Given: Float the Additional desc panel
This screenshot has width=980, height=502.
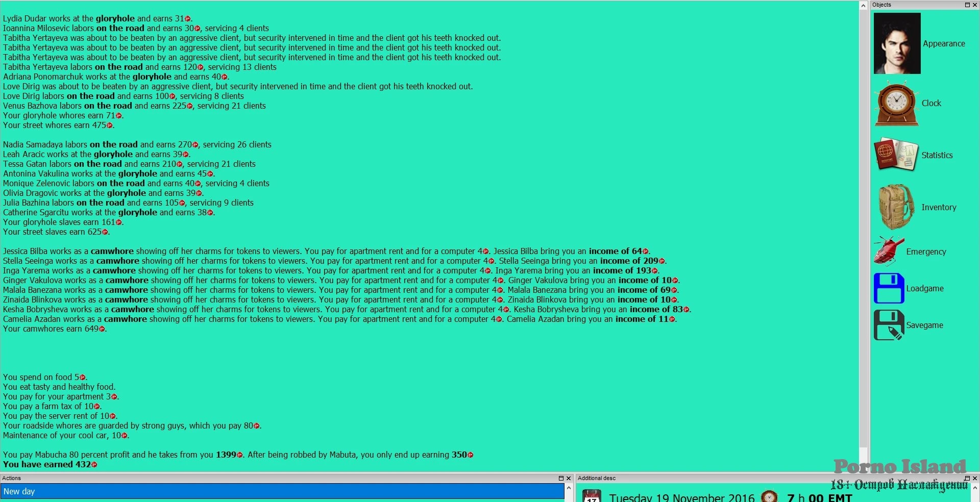Looking at the screenshot, I should [x=967, y=478].
